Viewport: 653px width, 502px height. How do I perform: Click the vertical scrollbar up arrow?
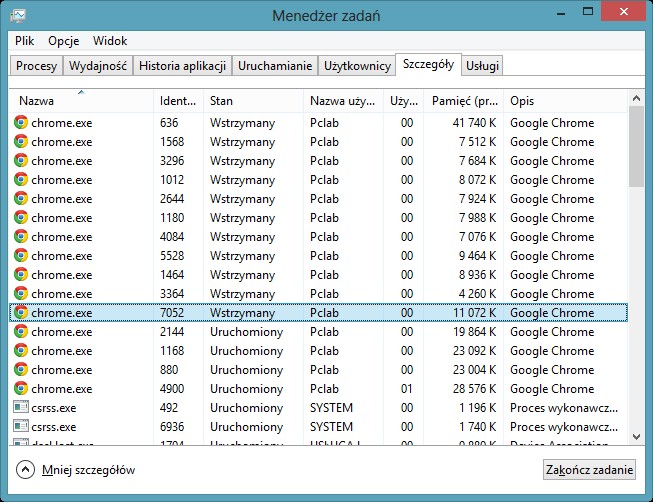click(635, 98)
